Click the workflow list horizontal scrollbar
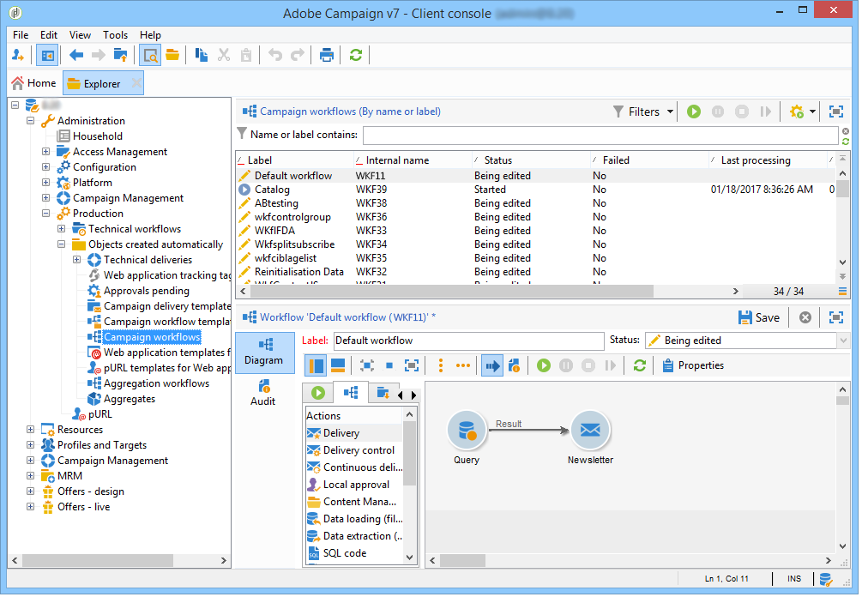 (451, 292)
